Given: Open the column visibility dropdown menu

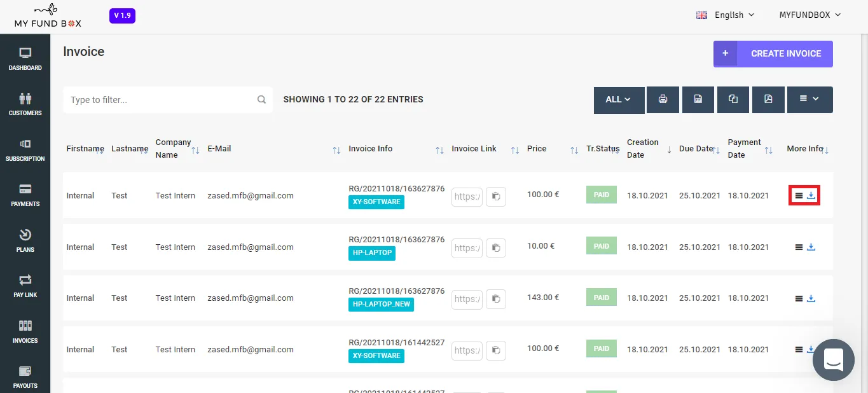Looking at the screenshot, I should tap(809, 100).
